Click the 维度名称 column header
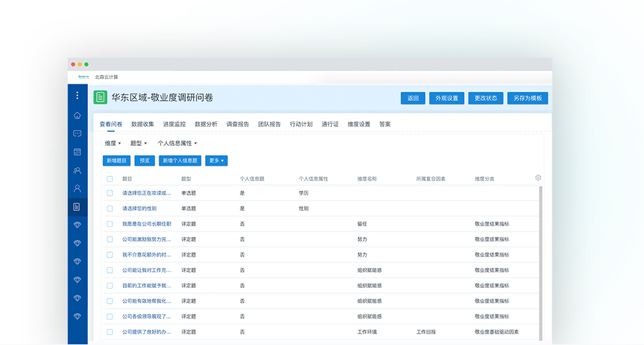The width and height of the screenshot is (644, 345). point(367,179)
